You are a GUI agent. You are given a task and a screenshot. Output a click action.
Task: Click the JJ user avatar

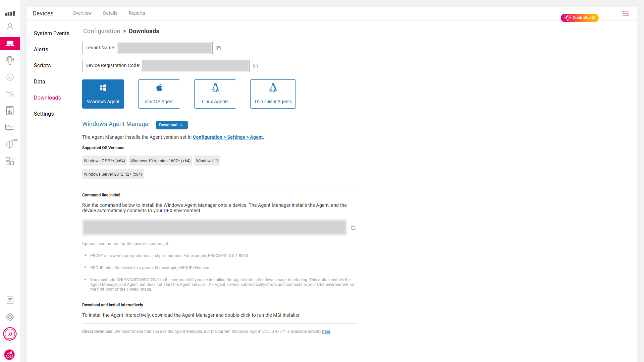coord(10,334)
